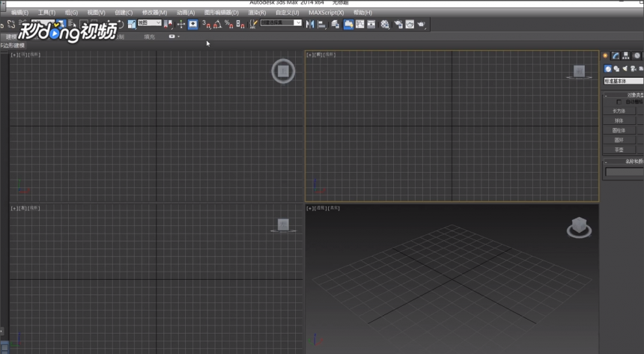Screen dimensions: 644x354
Task: Open the 工具(T) menu
Action: click(47, 13)
